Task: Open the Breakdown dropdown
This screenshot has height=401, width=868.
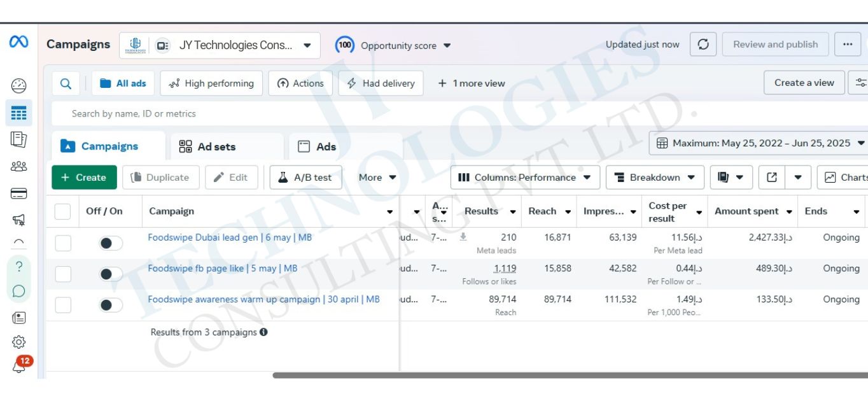Action: (x=655, y=178)
